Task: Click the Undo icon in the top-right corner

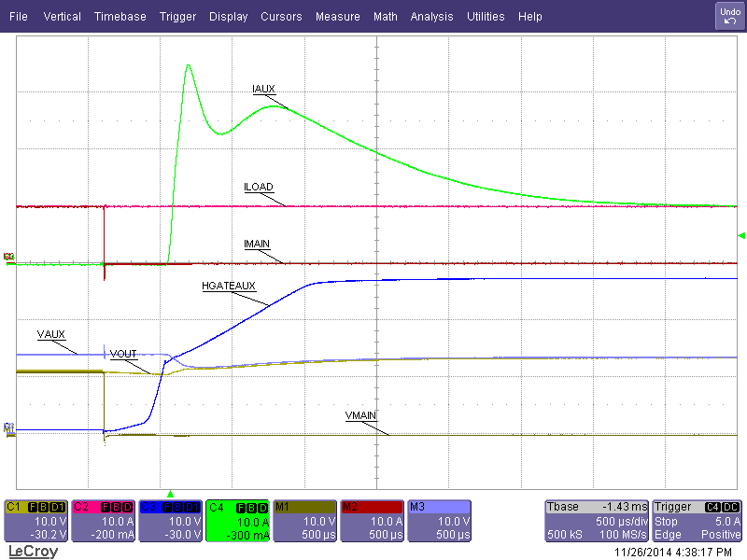Action: [729, 15]
